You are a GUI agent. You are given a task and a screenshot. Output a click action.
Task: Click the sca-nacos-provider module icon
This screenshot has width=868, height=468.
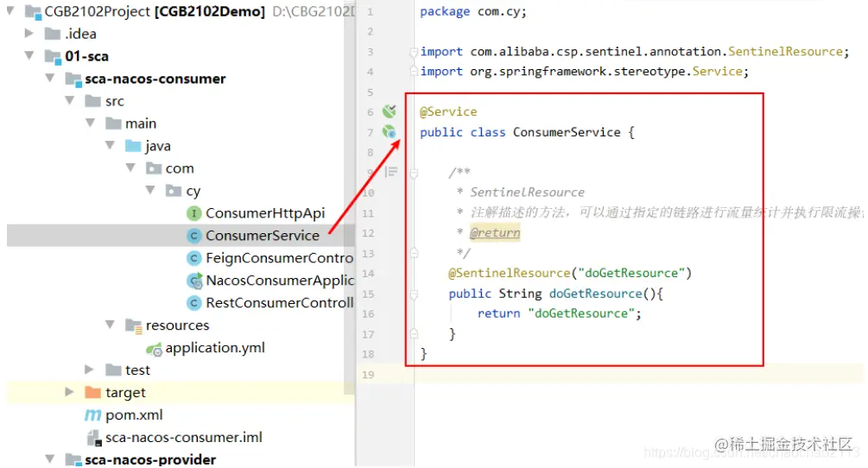click(73, 459)
